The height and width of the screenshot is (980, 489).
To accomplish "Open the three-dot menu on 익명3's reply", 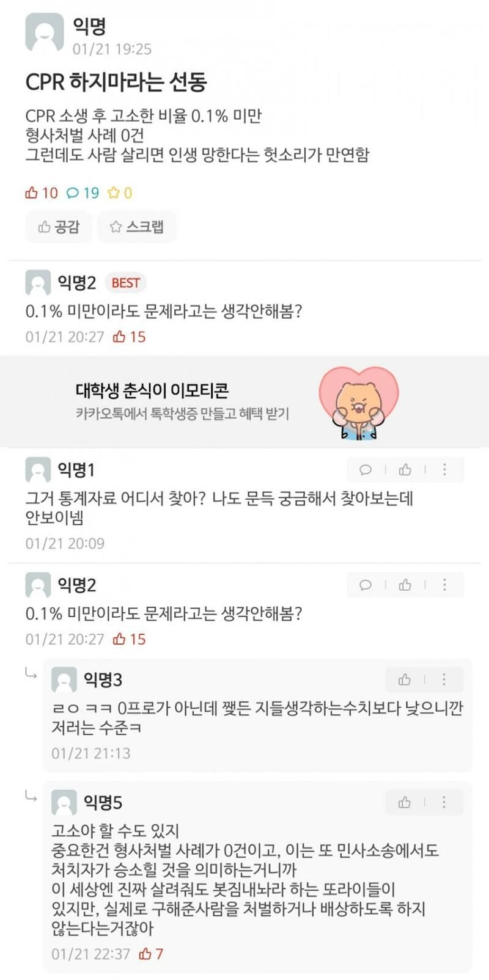I will [444, 679].
